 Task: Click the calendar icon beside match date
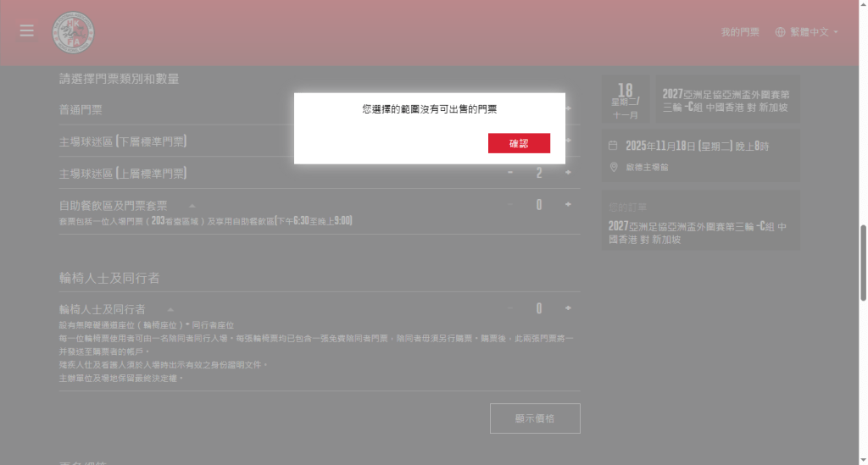point(613,146)
